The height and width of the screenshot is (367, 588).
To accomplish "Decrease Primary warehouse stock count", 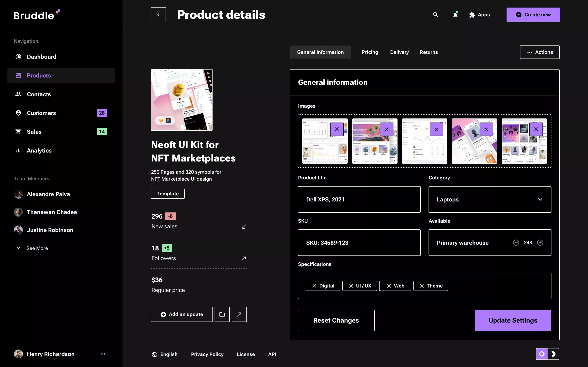I will pyautogui.click(x=516, y=242).
